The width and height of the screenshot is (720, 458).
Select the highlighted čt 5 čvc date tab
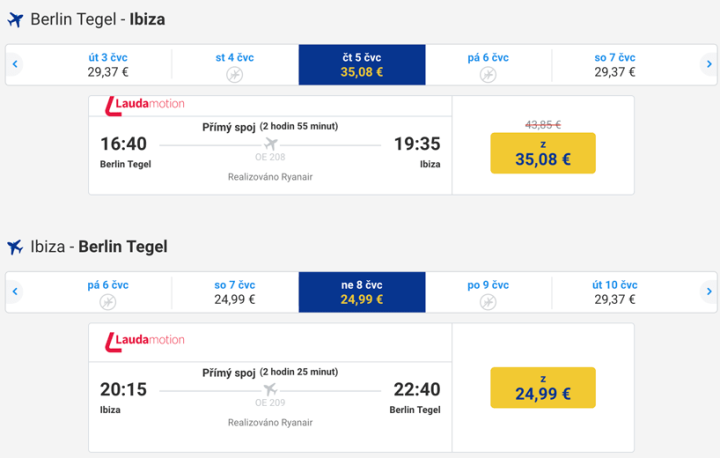coord(361,65)
